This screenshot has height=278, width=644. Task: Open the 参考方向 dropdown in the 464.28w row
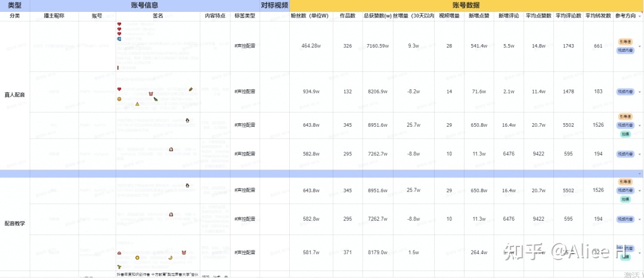pos(639,46)
